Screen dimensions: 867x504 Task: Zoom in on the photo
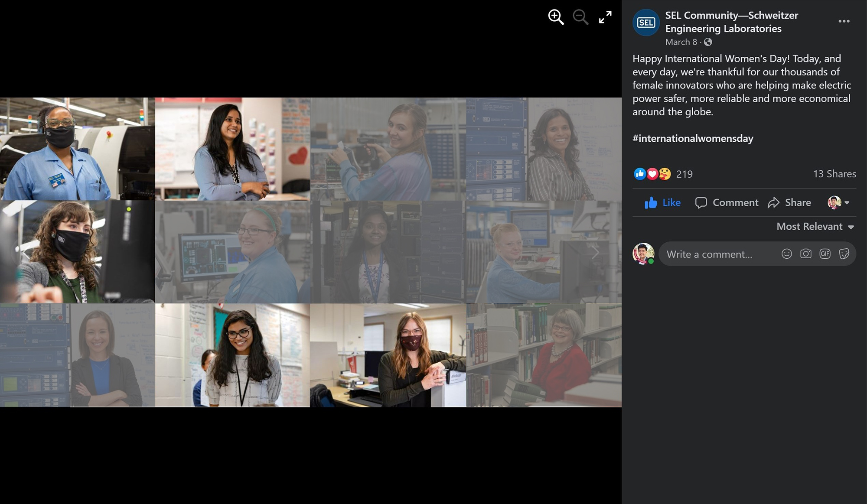(x=556, y=17)
